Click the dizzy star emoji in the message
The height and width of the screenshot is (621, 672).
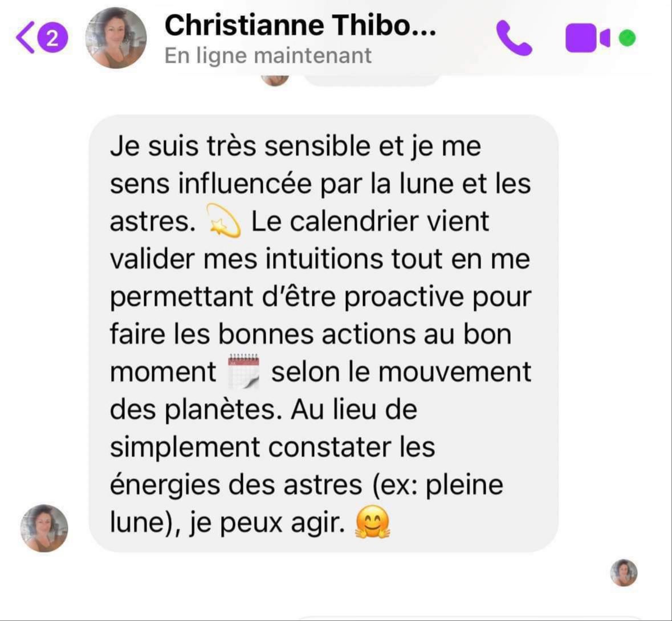pyautogui.click(x=223, y=221)
